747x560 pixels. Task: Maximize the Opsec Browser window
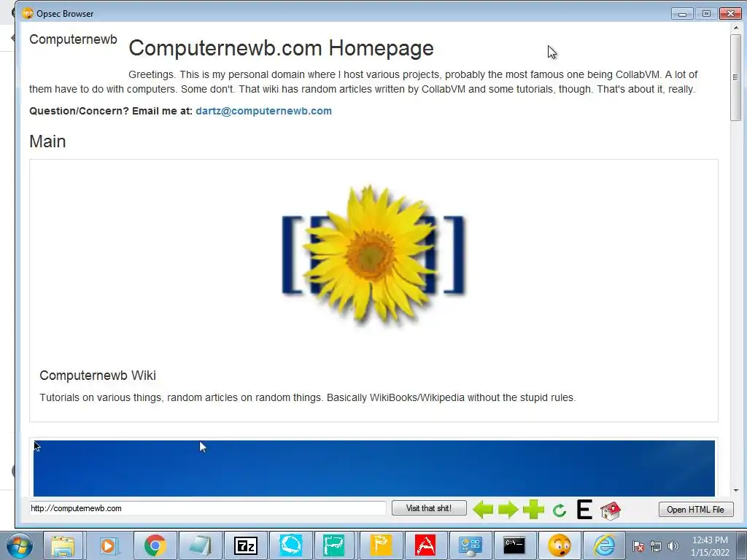706,13
